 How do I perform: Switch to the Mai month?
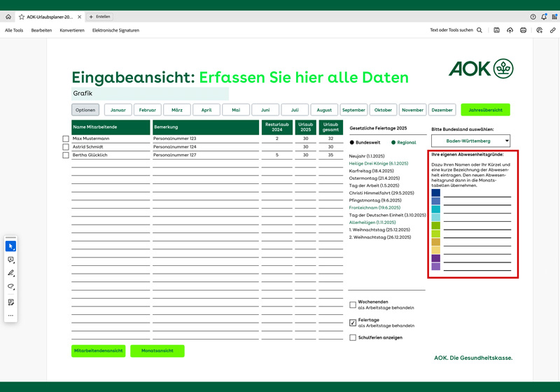pos(236,110)
